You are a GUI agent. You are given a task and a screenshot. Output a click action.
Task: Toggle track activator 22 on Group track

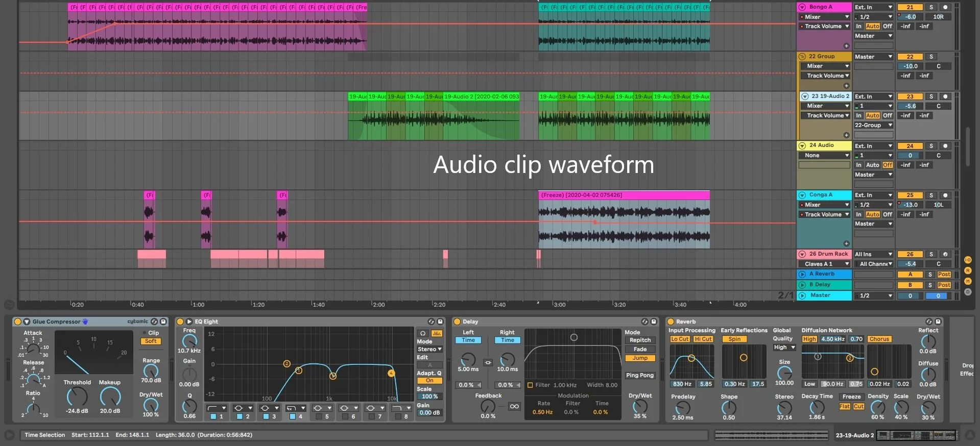click(910, 57)
